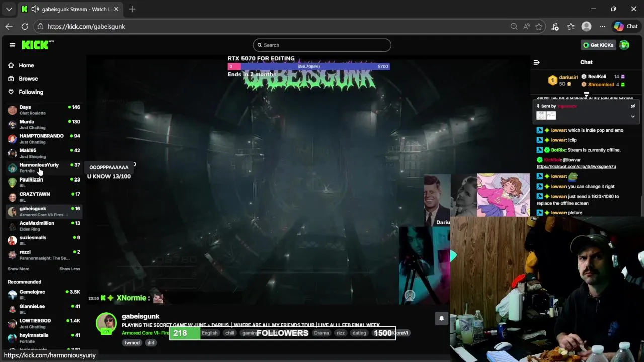Viewport: 644px width, 362px height.
Task: Click Show Less in following list
Action: click(70, 269)
